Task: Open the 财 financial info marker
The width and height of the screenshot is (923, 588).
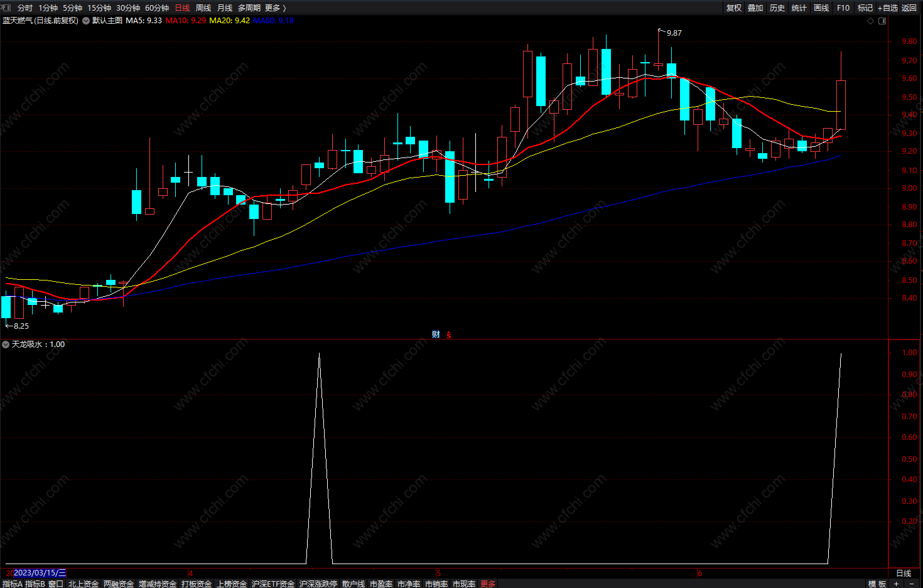Action: (436, 334)
